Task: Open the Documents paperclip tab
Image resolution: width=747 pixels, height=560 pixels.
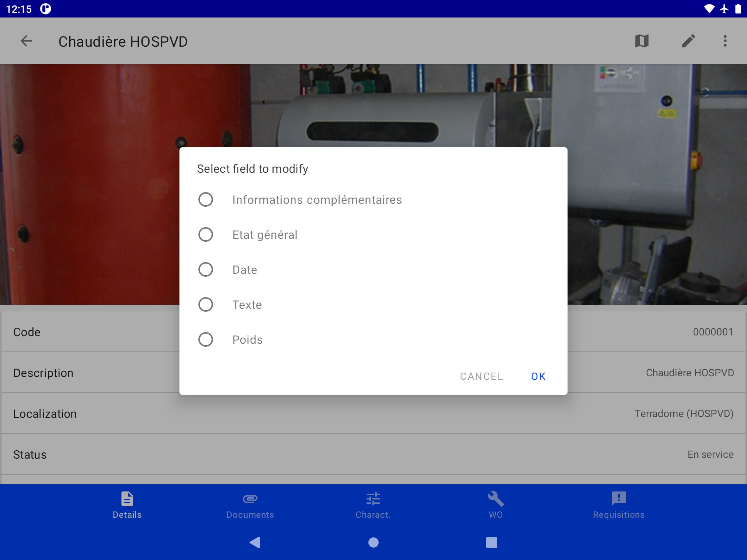Action: click(250, 505)
